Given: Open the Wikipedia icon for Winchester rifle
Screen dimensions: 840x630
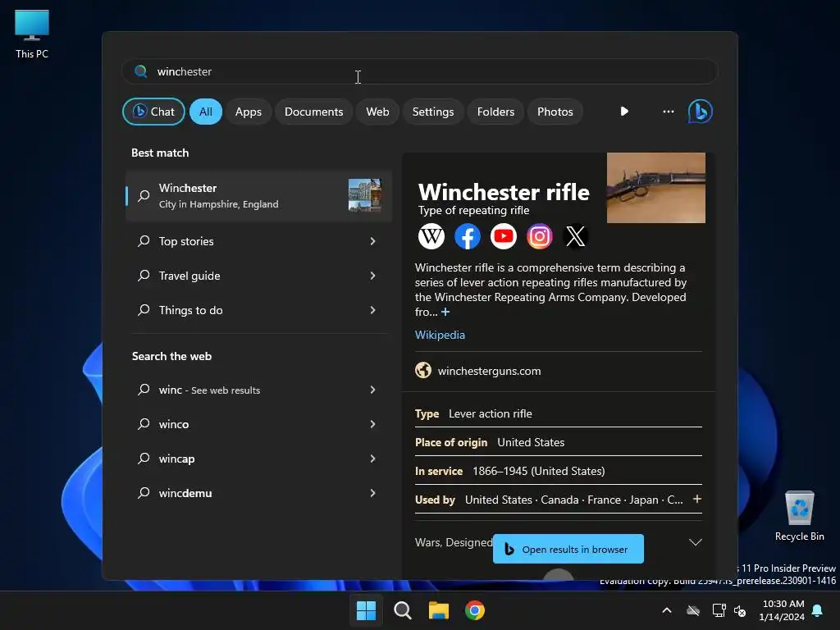Looking at the screenshot, I should (x=431, y=236).
